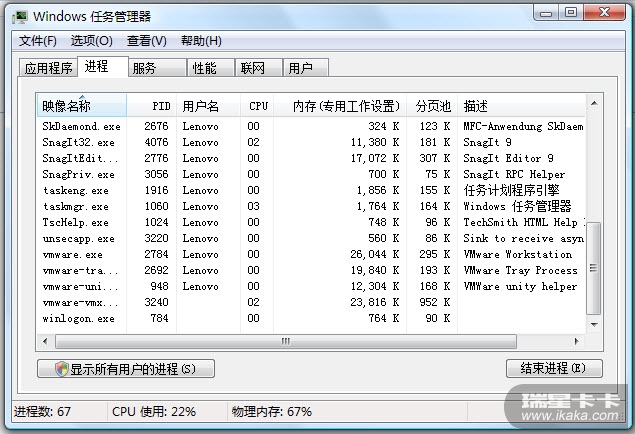Screen dimensions: 635x434
Task: Close the Task Manager window
Action: coord(605,13)
